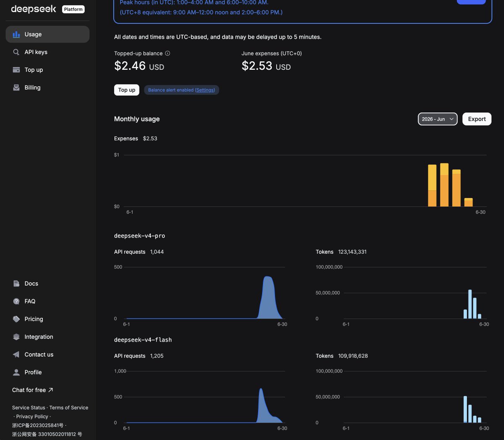Viewport: 504px width, 440px height.
Task: Open Docs from sidebar
Action: coord(47,284)
